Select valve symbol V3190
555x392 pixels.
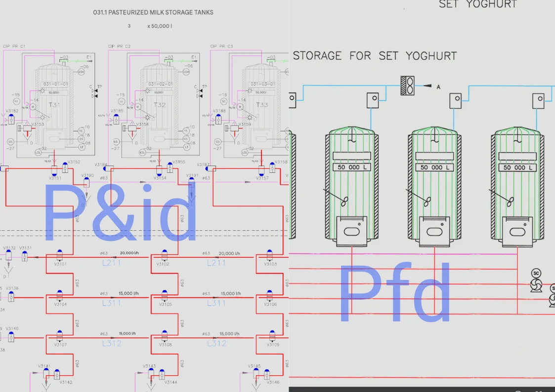(86, 182)
